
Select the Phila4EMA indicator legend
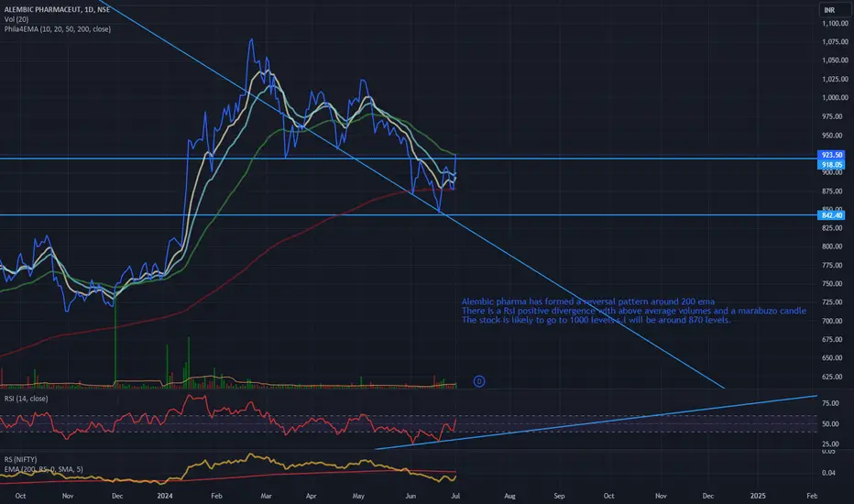(57, 29)
